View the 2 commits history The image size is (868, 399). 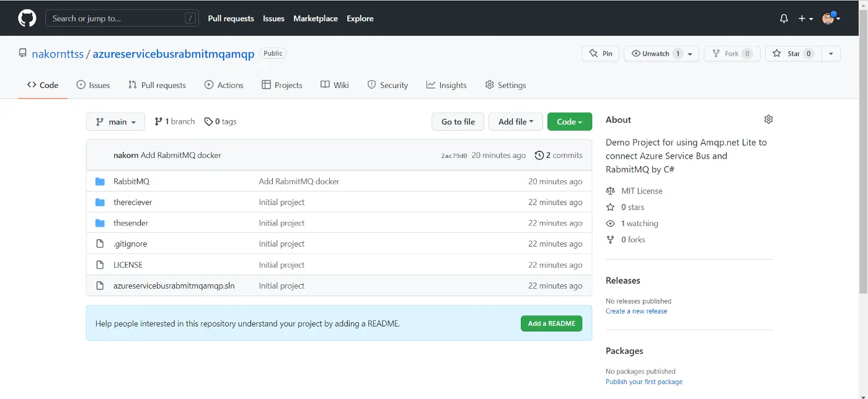click(x=559, y=155)
